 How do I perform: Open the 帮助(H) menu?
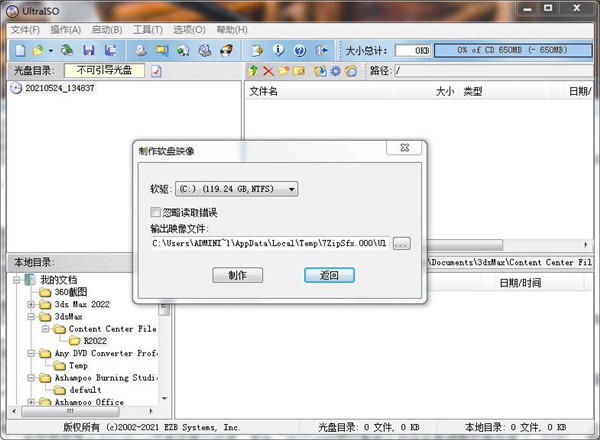click(x=232, y=30)
